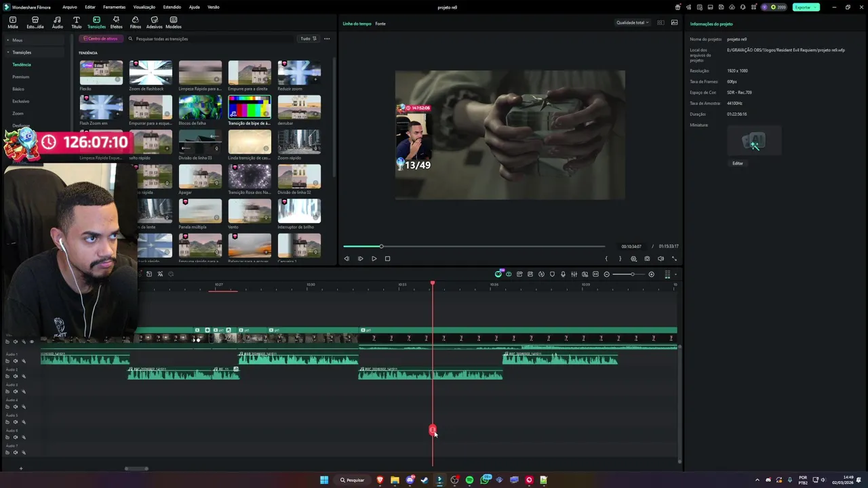Switch to the Efeitos tab
Screen dimensions: 868x488
click(117, 22)
